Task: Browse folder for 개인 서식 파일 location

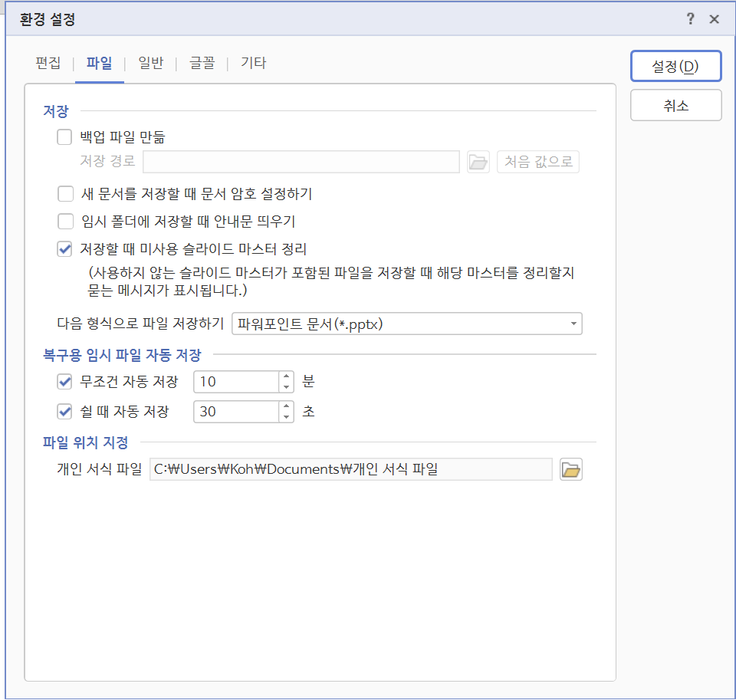Action: tap(570, 469)
